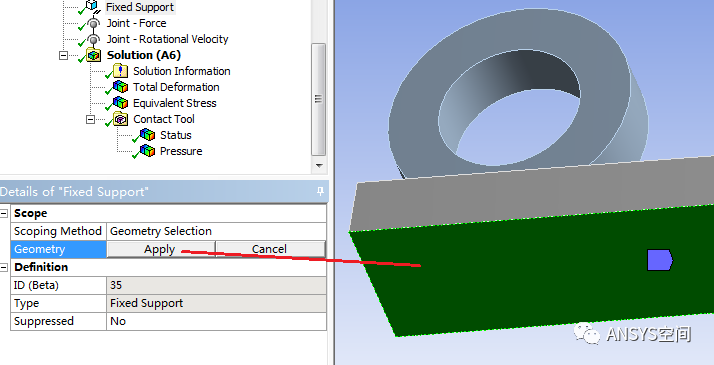Open the Solution Information icon
714x365 pixels.
click(x=120, y=71)
